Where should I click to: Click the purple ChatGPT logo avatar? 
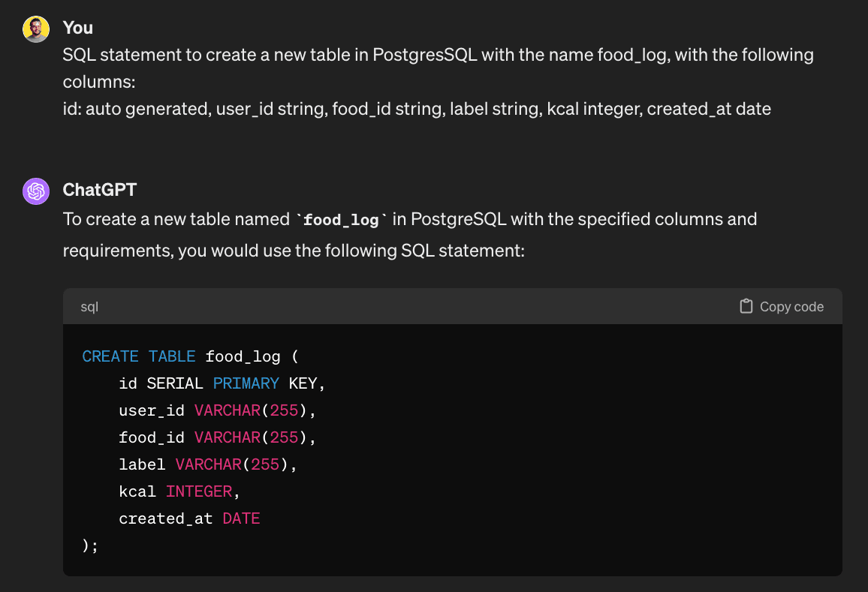coord(36,191)
